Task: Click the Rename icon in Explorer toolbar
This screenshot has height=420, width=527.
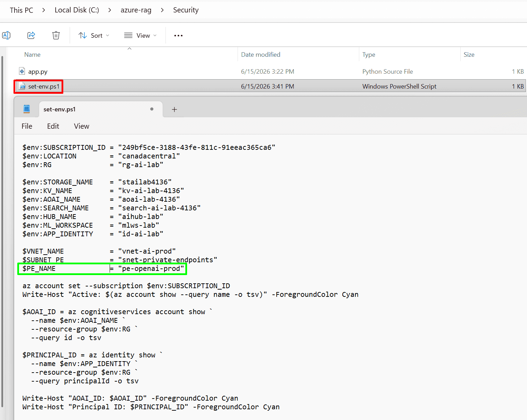Action: [x=6, y=35]
